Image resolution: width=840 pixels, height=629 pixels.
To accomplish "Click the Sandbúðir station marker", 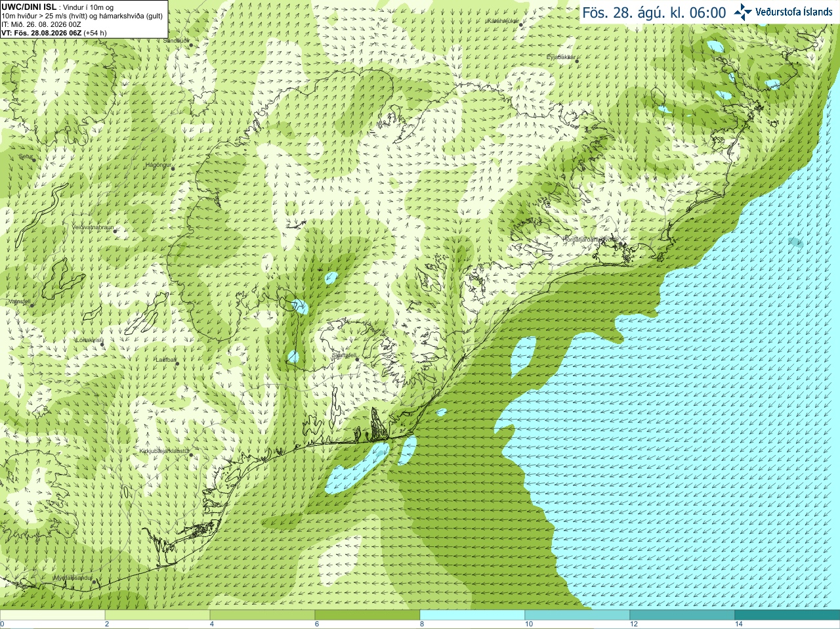I will coord(191,45).
